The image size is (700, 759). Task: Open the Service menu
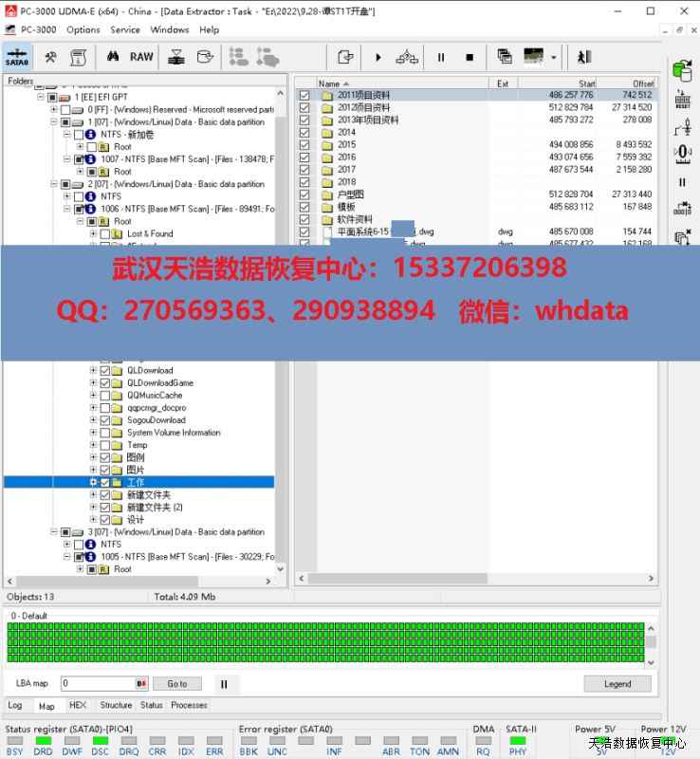pos(124,29)
